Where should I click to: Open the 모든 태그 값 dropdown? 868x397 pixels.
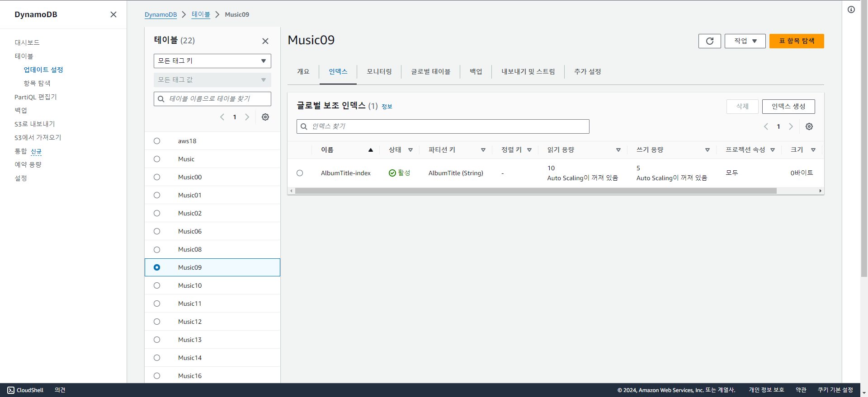pyautogui.click(x=212, y=80)
